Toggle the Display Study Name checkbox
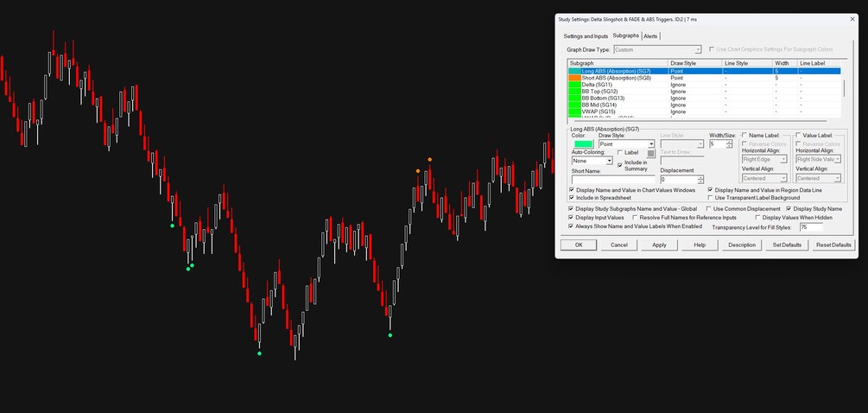 [789, 209]
